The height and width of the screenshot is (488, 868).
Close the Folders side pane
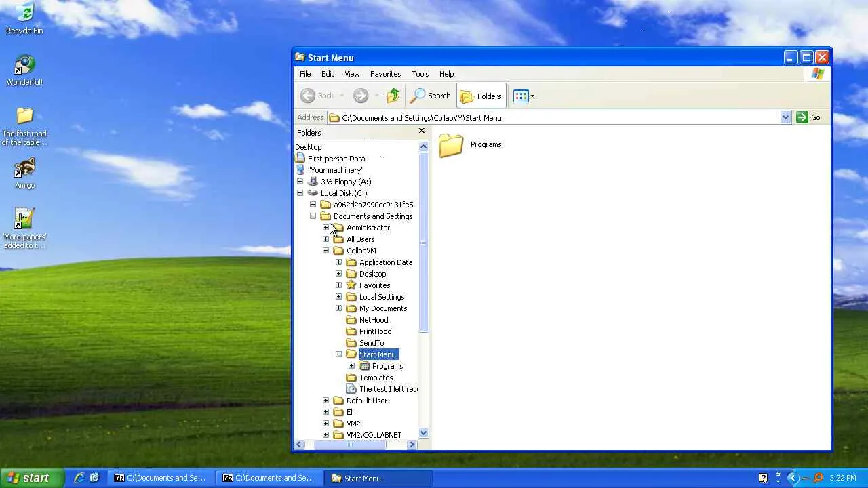(x=422, y=131)
